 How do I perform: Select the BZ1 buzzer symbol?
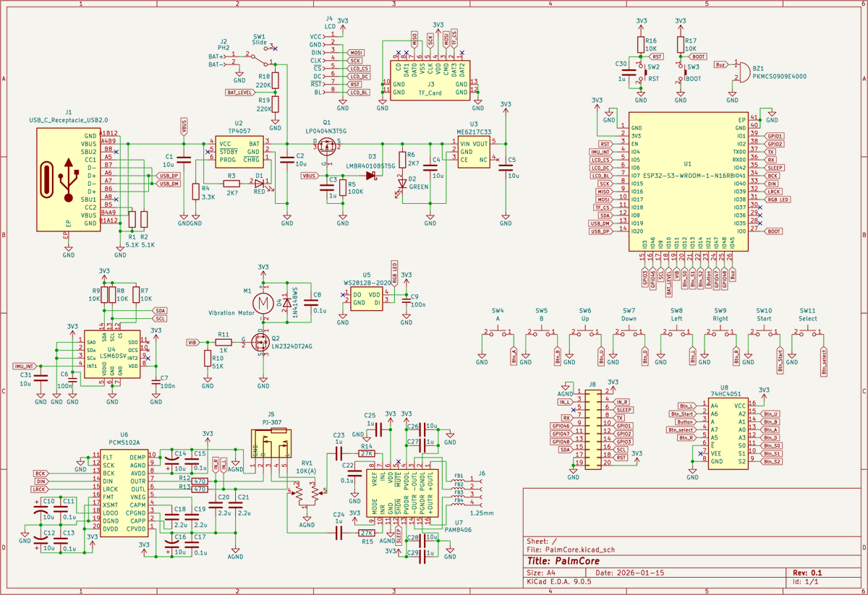[x=743, y=72]
